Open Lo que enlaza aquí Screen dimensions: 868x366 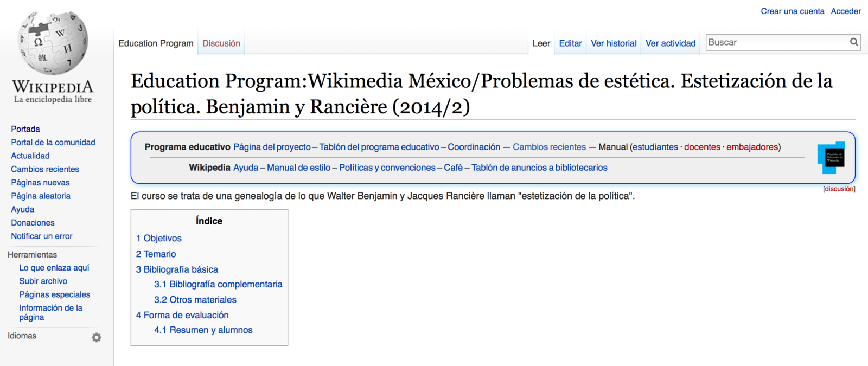tap(54, 268)
